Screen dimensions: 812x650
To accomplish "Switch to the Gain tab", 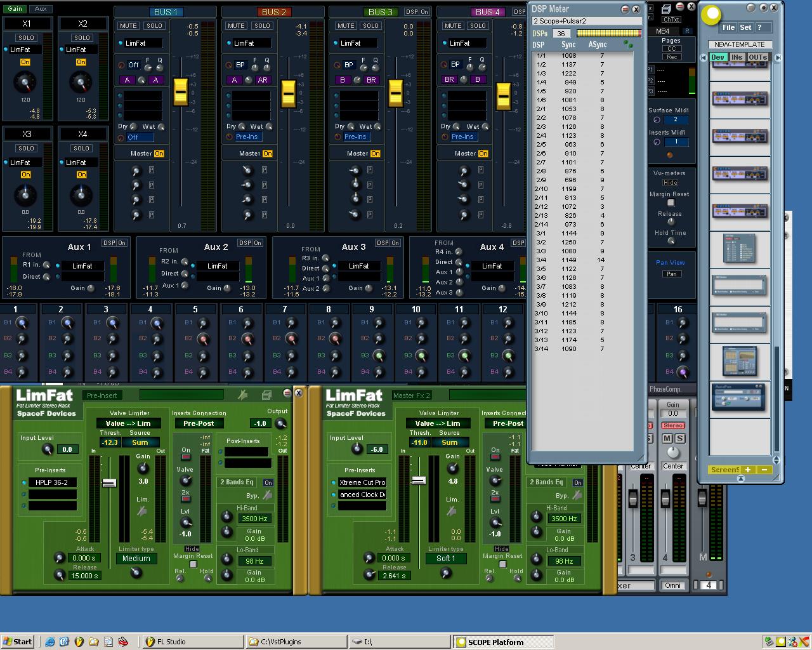I will point(15,9).
